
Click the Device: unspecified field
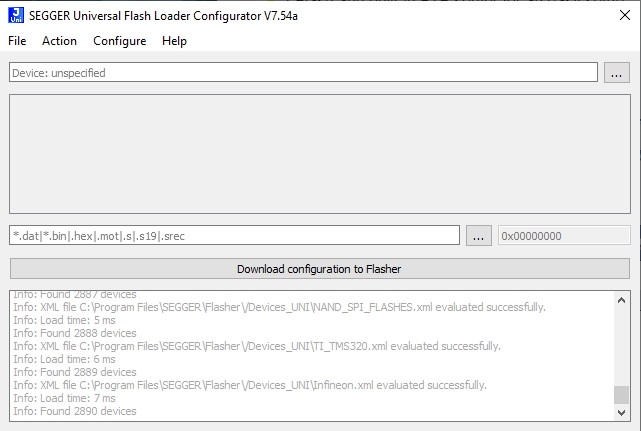[303, 72]
